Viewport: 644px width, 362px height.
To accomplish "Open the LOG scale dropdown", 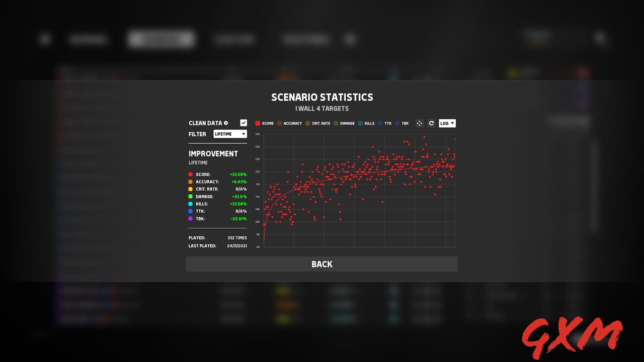I will pyautogui.click(x=446, y=123).
